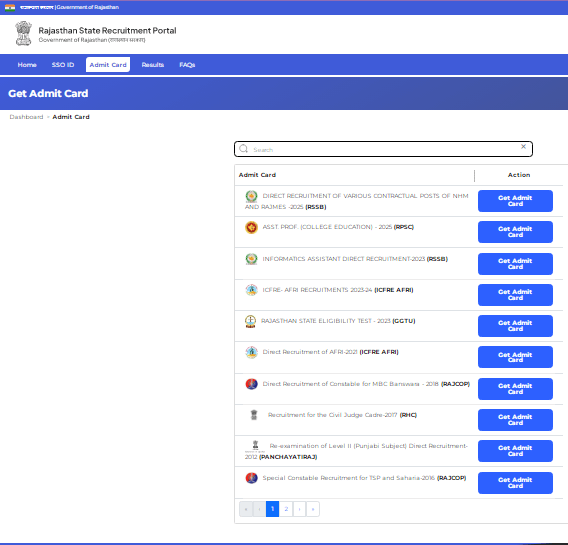Image resolution: width=568 pixels, height=545 pixels.
Task: Get Admit Card for Asst. Prof. College Education
Action: click(515, 232)
